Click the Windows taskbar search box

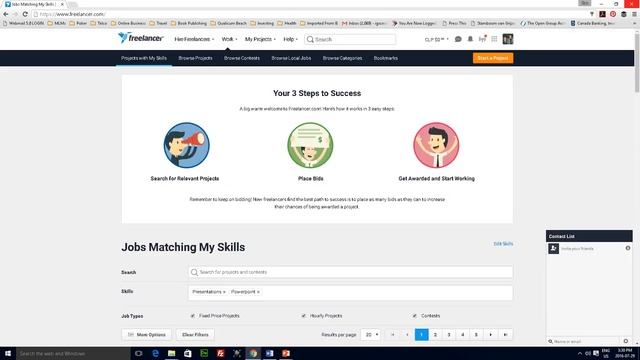73,353
